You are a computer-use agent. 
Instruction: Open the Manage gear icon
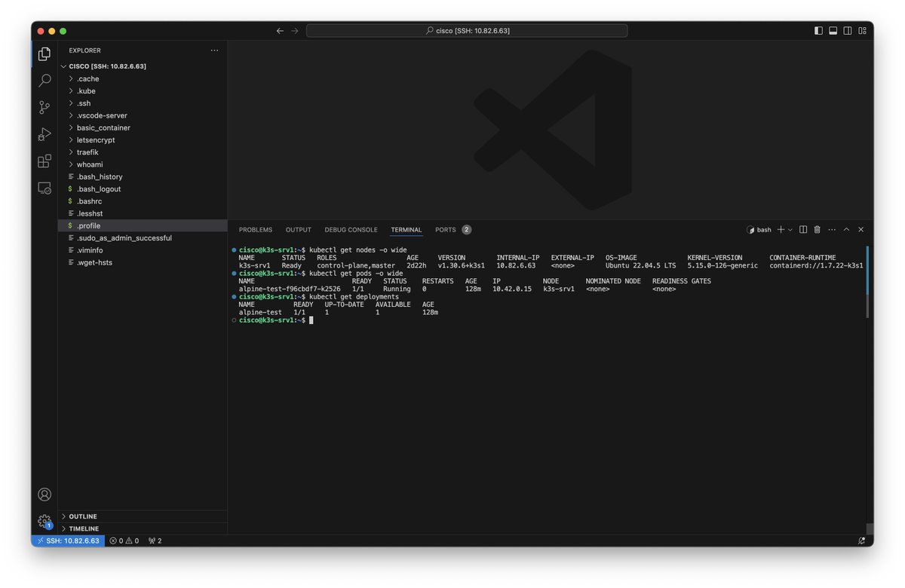pos(44,521)
